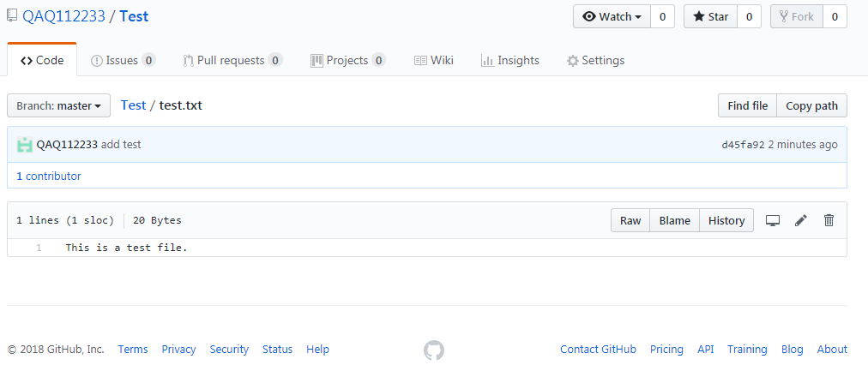Click the GitHub Octocat footer logo

pos(434,350)
